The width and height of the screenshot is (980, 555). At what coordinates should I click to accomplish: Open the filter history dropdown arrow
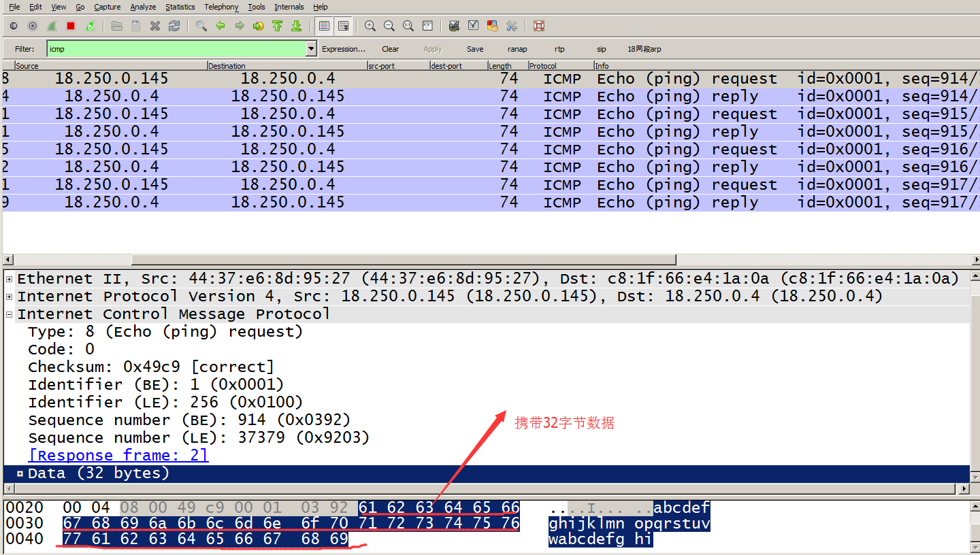[x=312, y=49]
